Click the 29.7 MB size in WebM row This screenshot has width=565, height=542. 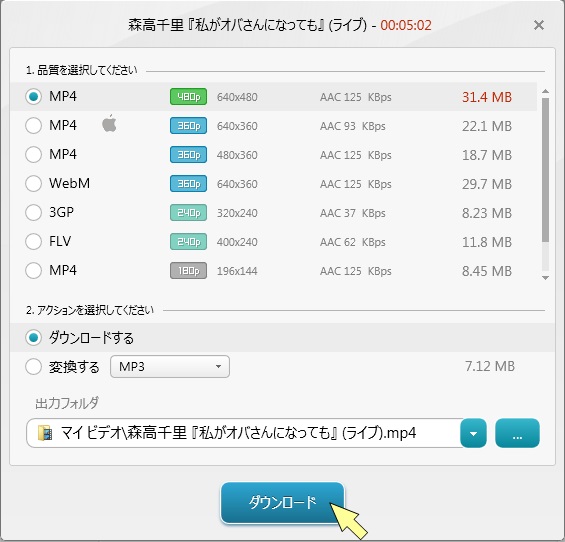click(487, 184)
